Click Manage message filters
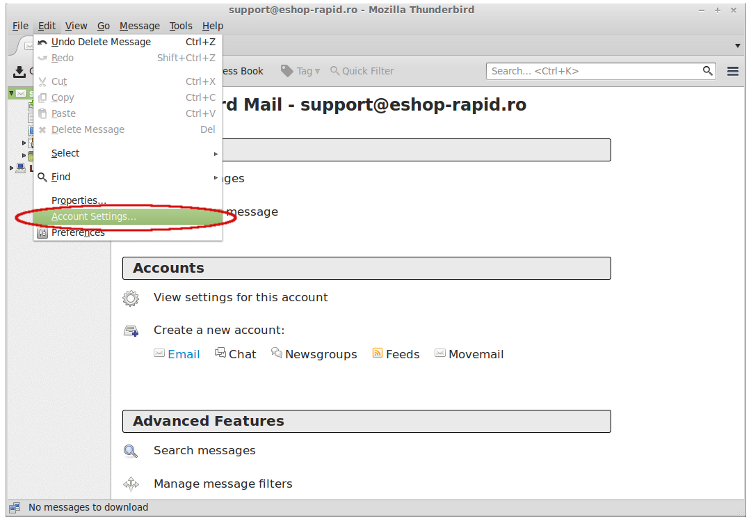The image size is (751, 519). click(223, 484)
